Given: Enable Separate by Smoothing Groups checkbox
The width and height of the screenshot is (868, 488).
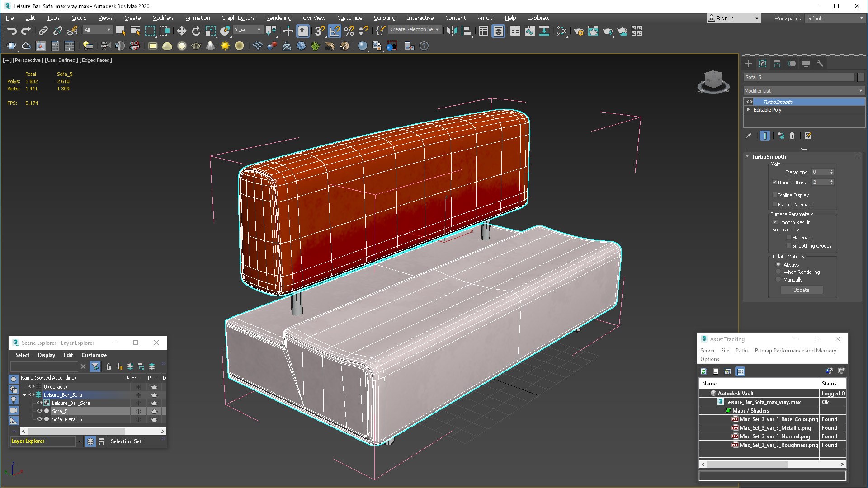Looking at the screenshot, I should (789, 246).
